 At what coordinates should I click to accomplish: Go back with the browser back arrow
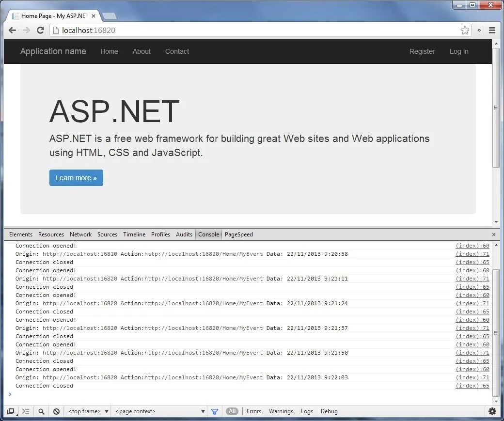(x=12, y=30)
